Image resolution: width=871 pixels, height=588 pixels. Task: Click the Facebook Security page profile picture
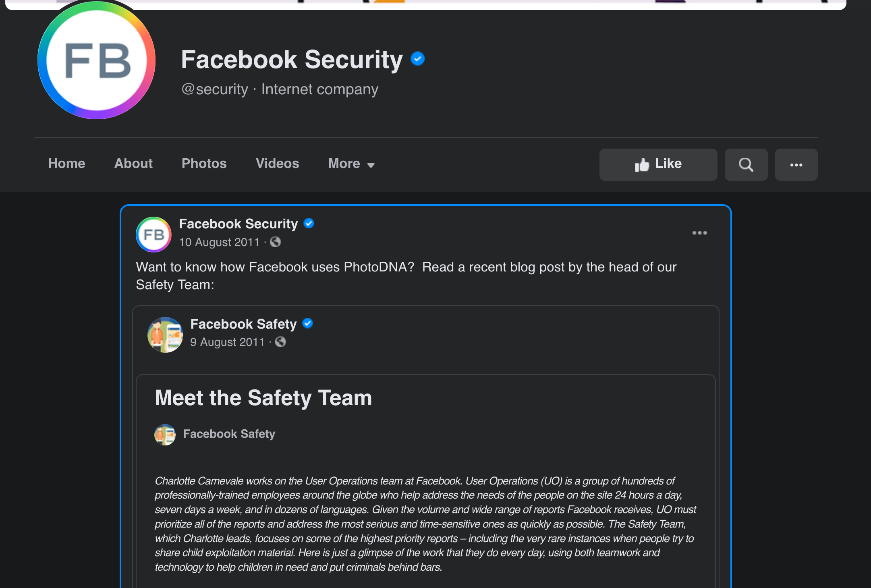pos(96,60)
